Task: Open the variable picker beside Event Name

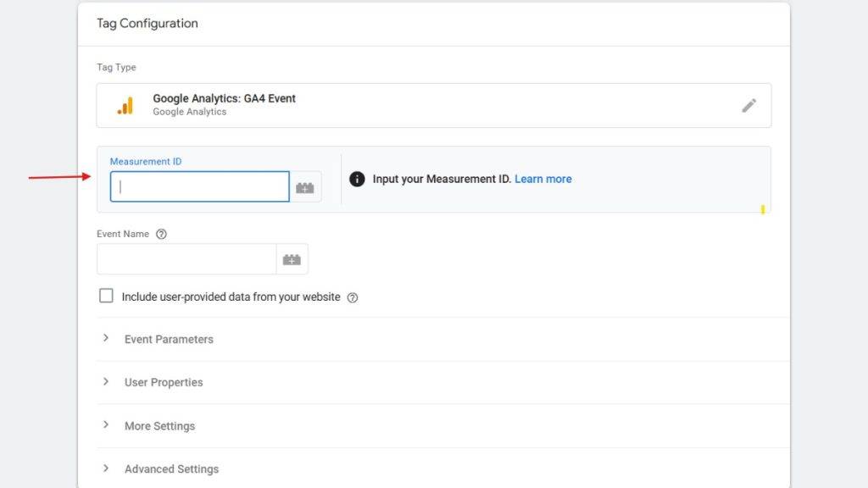Action: (x=292, y=259)
